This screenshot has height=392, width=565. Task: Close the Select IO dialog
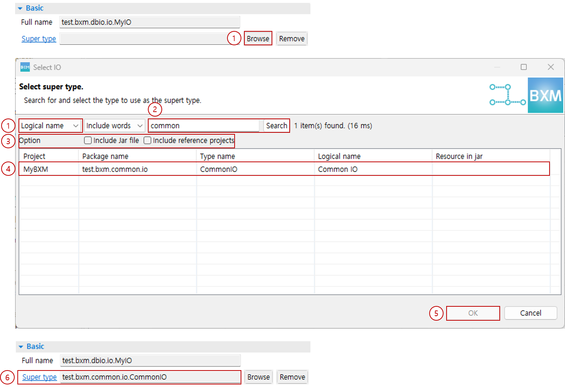pyautogui.click(x=551, y=67)
